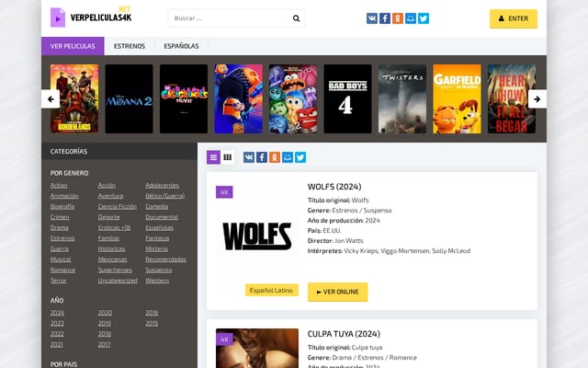
Task: Click the Facebook icon in header
Action: pos(385,18)
